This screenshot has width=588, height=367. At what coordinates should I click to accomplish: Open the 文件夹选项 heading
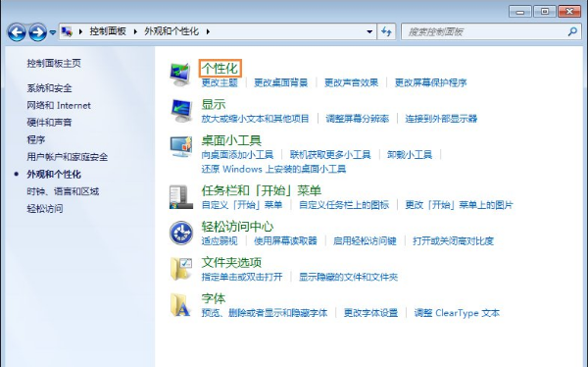(231, 262)
